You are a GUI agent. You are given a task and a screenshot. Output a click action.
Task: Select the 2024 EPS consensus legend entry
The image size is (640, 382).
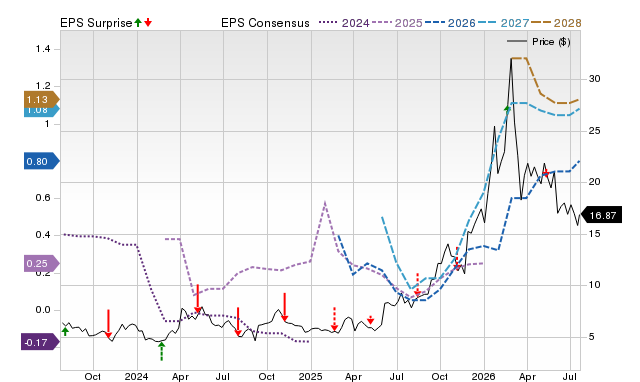coord(344,23)
